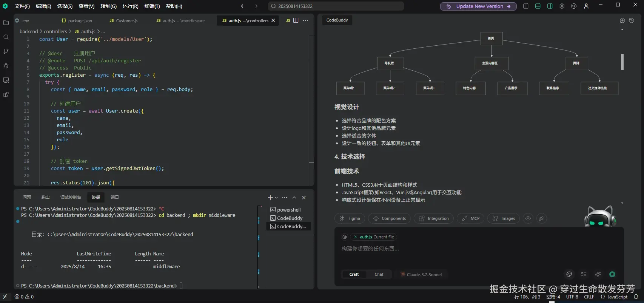Switch to the Customer.js tab
The height and width of the screenshot is (303, 644).
coord(123,21)
